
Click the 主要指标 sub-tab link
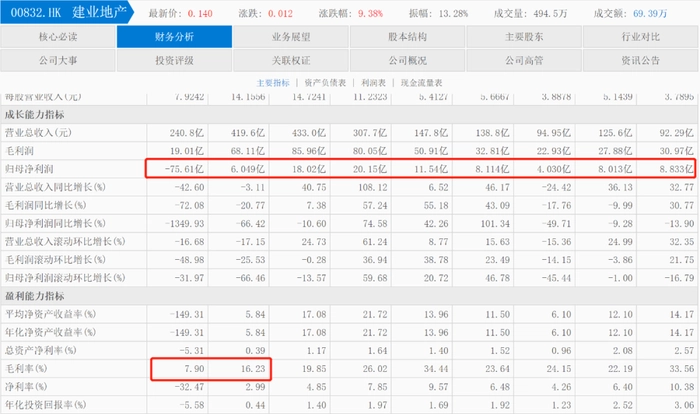click(273, 82)
